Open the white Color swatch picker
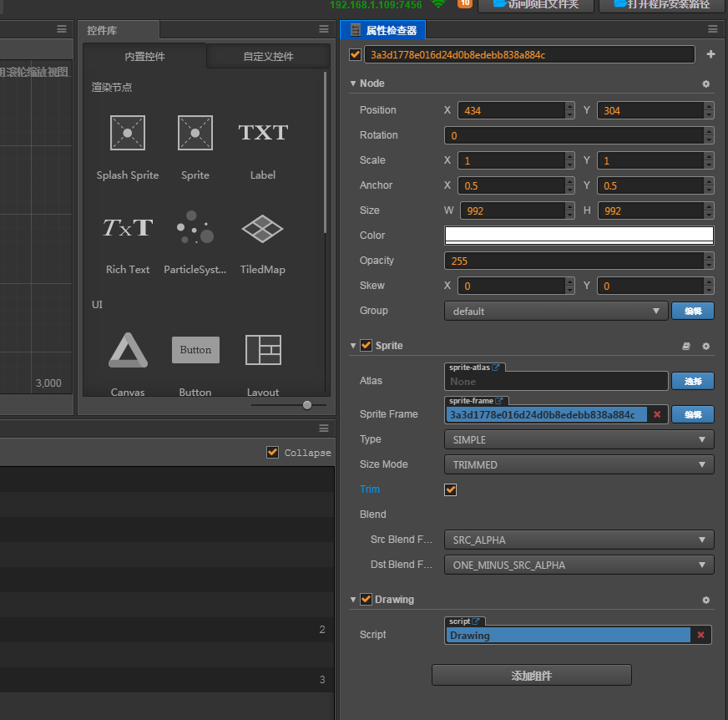The height and width of the screenshot is (720, 728). click(x=579, y=236)
